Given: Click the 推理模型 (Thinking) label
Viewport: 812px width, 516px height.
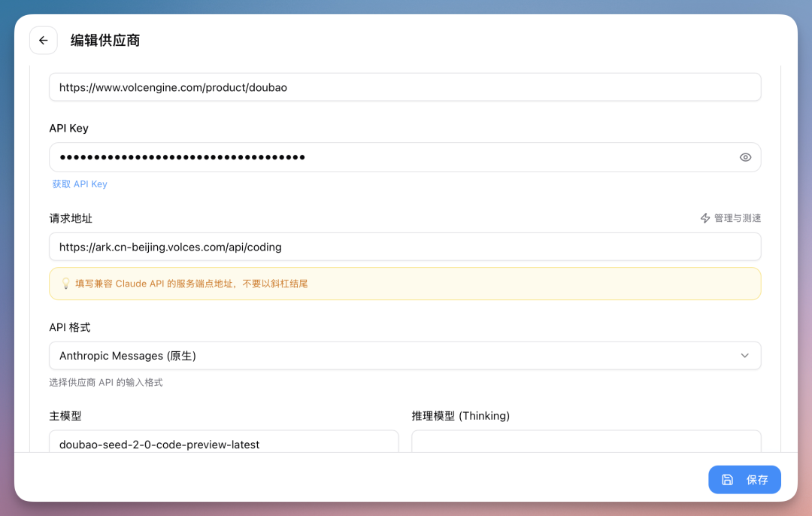Looking at the screenshot, I should pyautogui.click(x=461, y=416).
